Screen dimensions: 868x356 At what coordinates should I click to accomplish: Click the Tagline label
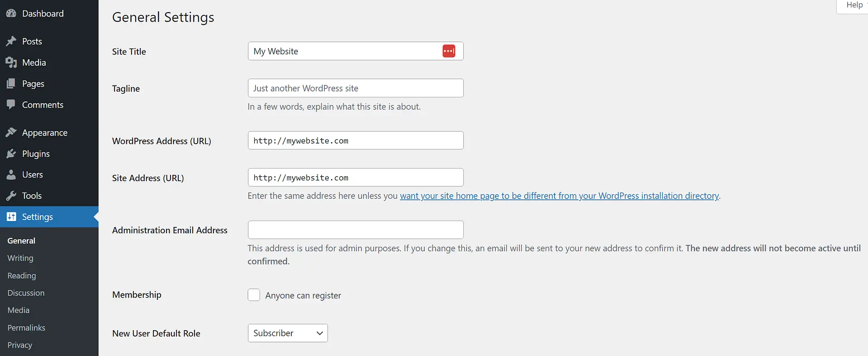click(126, 89)
